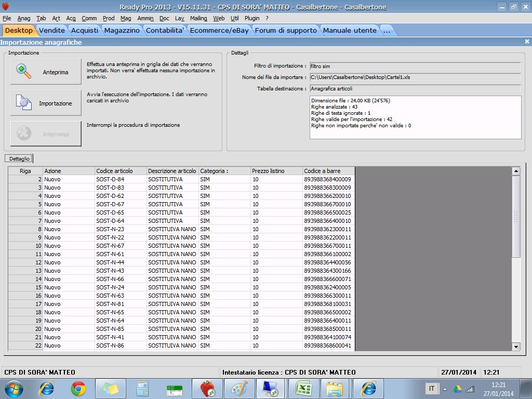Switch to the Magazzino tab
532x399 pixels.
click(122, 30)
